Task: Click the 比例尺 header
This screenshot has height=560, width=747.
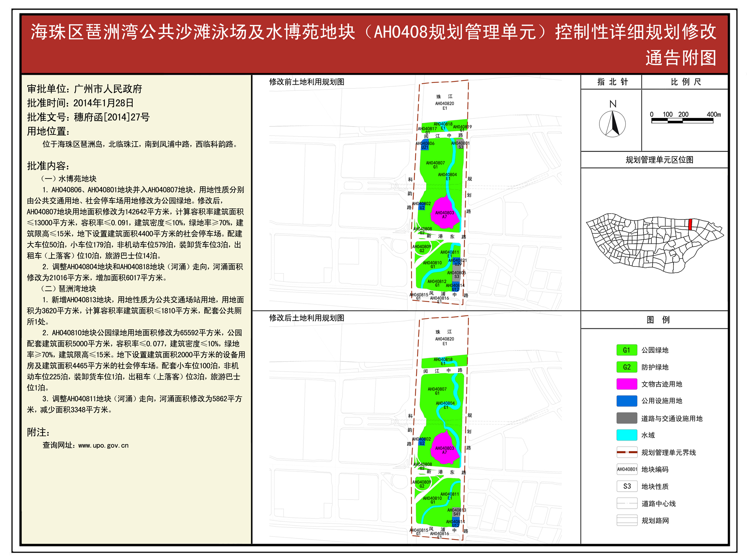Action: (686, 82)
